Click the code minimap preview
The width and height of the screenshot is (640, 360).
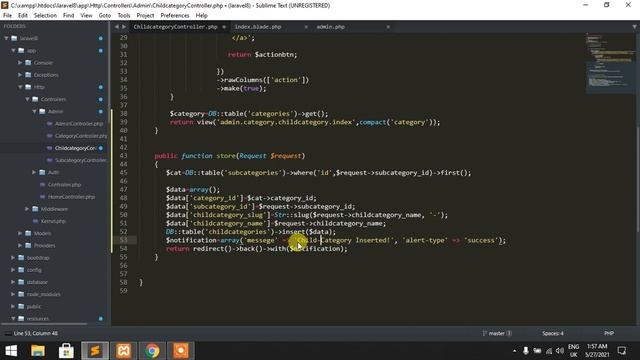click(x=610, y=63)
